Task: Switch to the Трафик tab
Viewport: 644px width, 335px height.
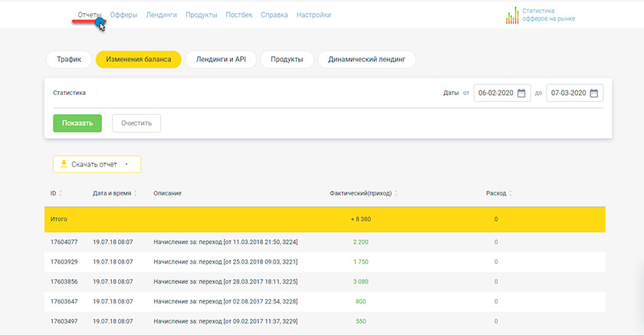Action: [x=69, y=60]
